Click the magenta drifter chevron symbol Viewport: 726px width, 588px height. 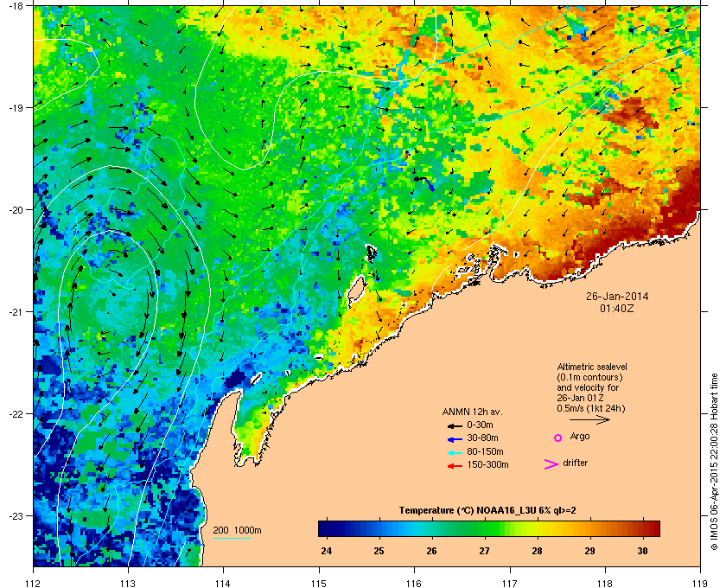tap(551, 464)
